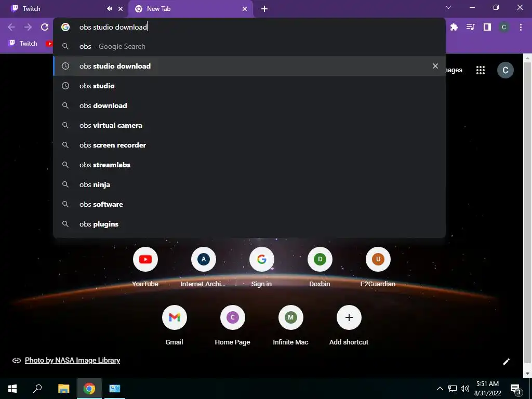Close the Twitch tab
Viewport: 532px width, 399px height.
coord(121,9)
